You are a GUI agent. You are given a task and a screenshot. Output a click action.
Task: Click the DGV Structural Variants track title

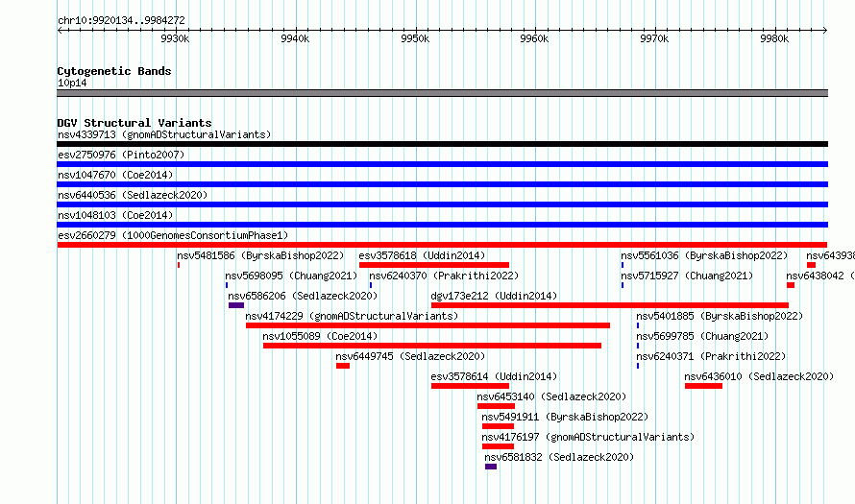(x=134, y=123)
